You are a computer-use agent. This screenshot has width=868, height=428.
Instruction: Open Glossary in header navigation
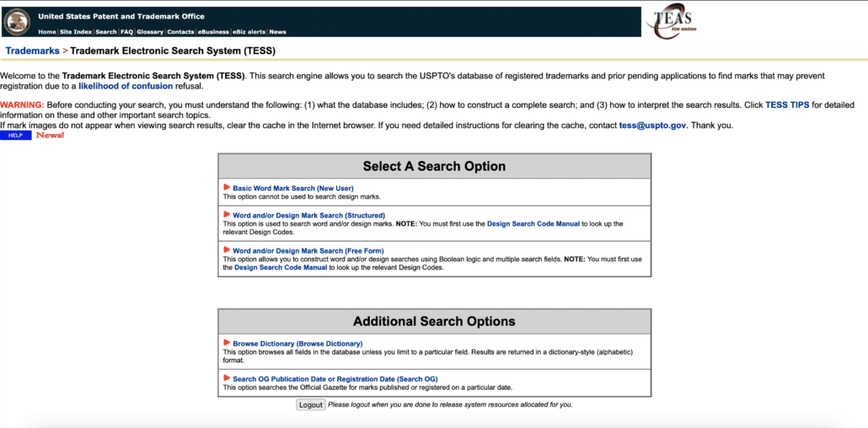(x=150, y=31)
